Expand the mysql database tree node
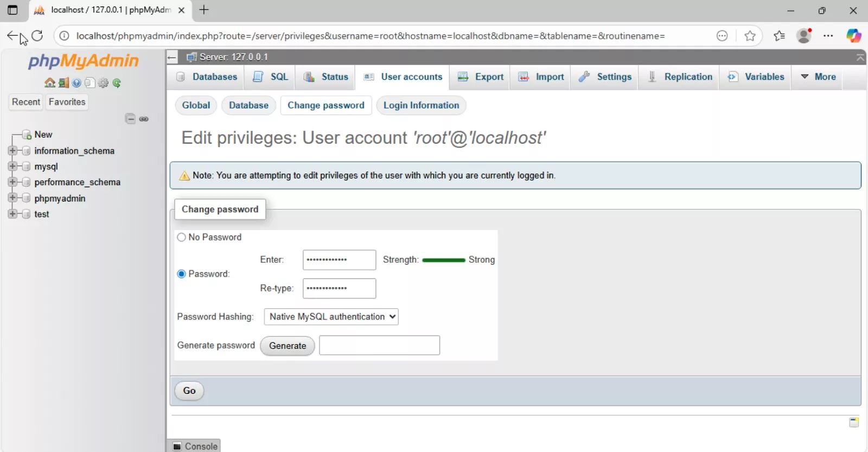868x452 pixels. pyautogui.click(x=12, y=167)
